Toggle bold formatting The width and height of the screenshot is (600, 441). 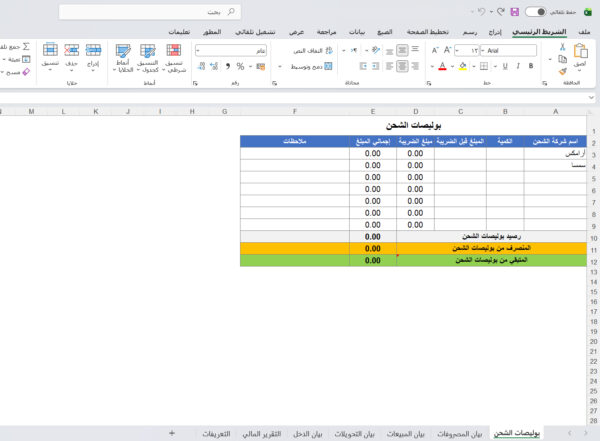[531, 66]
